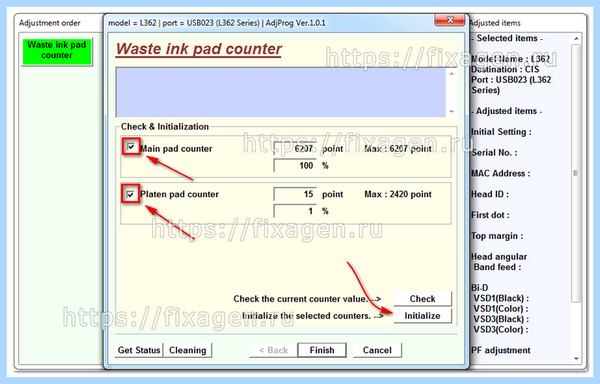Click 'Max : 6207 point' text

[398, 148]
